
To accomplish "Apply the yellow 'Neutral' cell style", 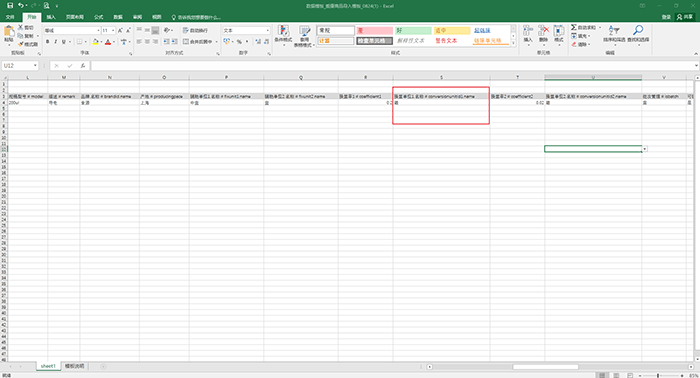I will (452, 30).
